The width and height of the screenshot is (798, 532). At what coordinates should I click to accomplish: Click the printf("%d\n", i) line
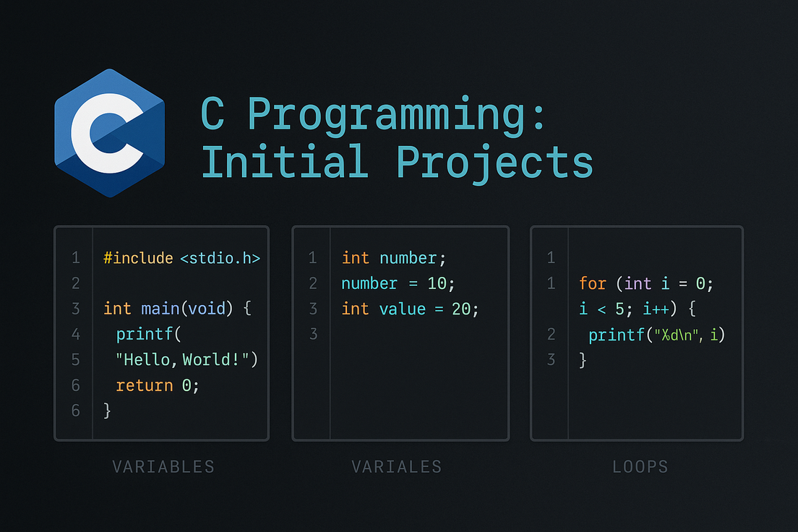(656, 335)
